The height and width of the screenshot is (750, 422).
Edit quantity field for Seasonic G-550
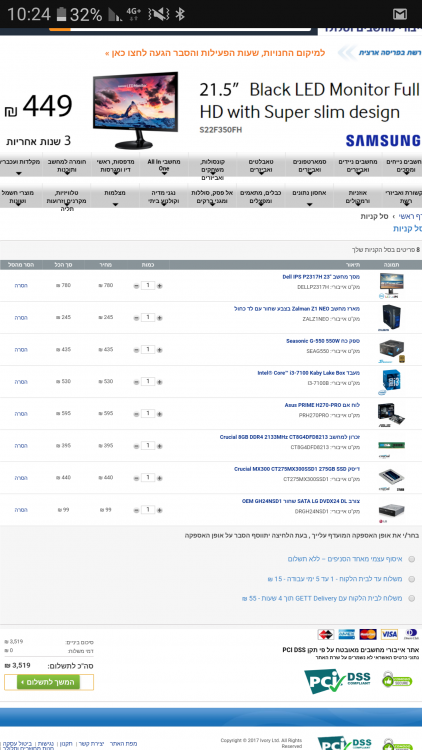pyautogui.click(x=148, y=349)
